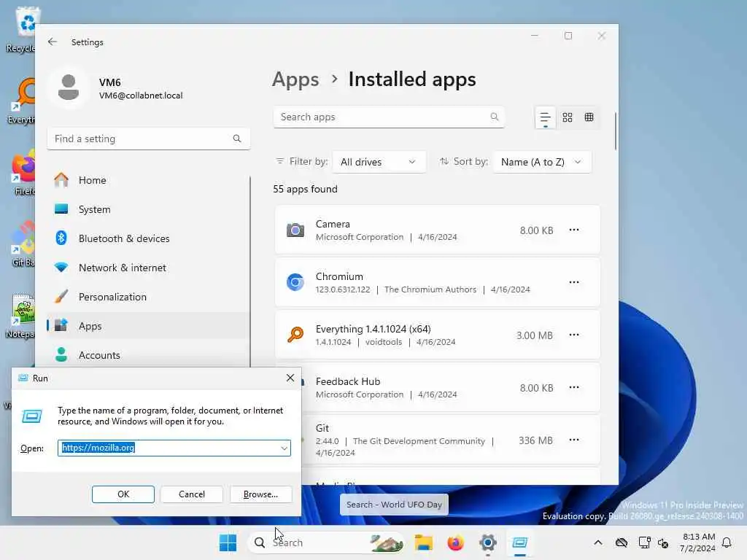
Task: Open Personalization settings
Action: [x=148, y=297]
